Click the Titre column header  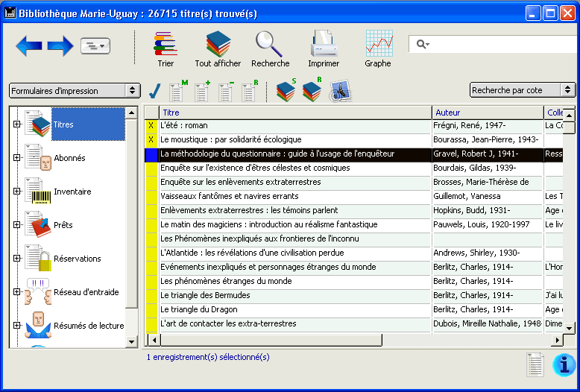click(x=295, y=113)
